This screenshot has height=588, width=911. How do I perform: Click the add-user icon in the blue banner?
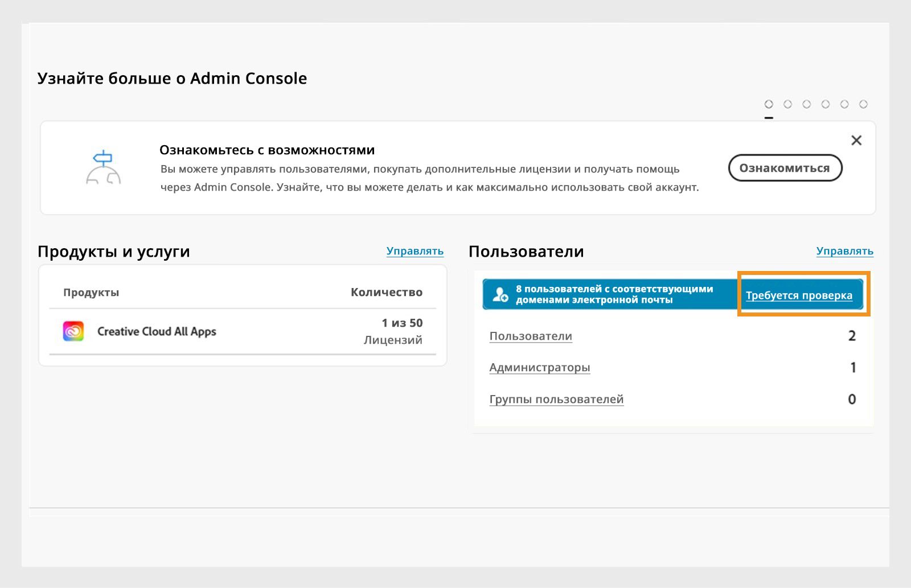[x=500, y=294]
